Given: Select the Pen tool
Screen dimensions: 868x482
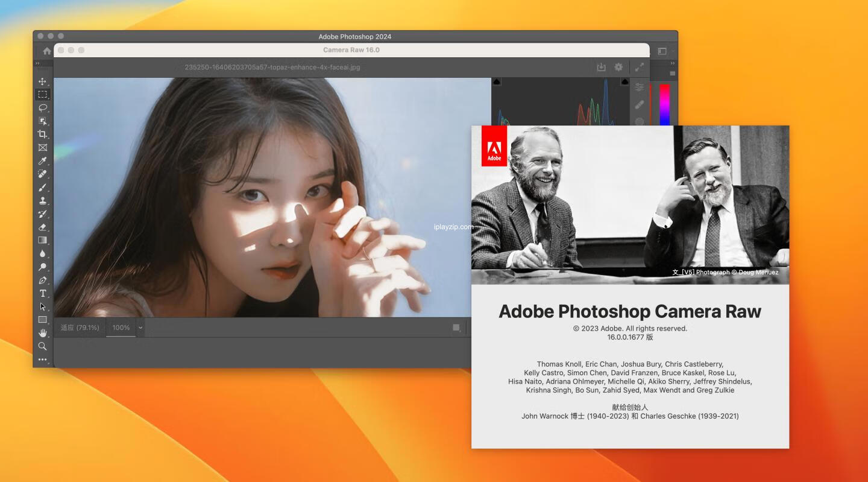Looking at the screenshot, I should tap(42, 280).
